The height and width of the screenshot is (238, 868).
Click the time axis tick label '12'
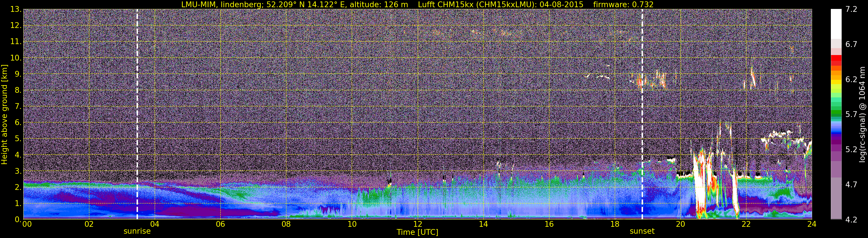(417, 224)
